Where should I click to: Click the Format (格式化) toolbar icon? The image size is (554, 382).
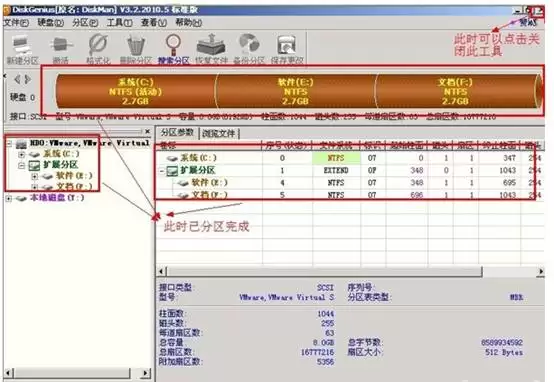tap(98, 45)
